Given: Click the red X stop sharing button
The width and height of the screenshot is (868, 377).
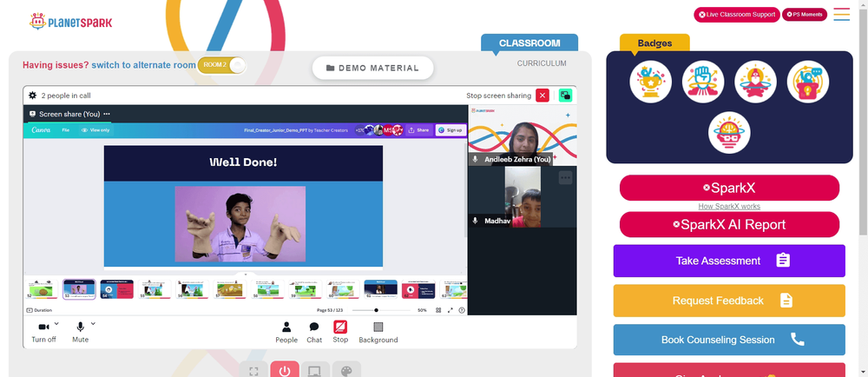Looking at the screenshot, I should (x=542, y=96).
